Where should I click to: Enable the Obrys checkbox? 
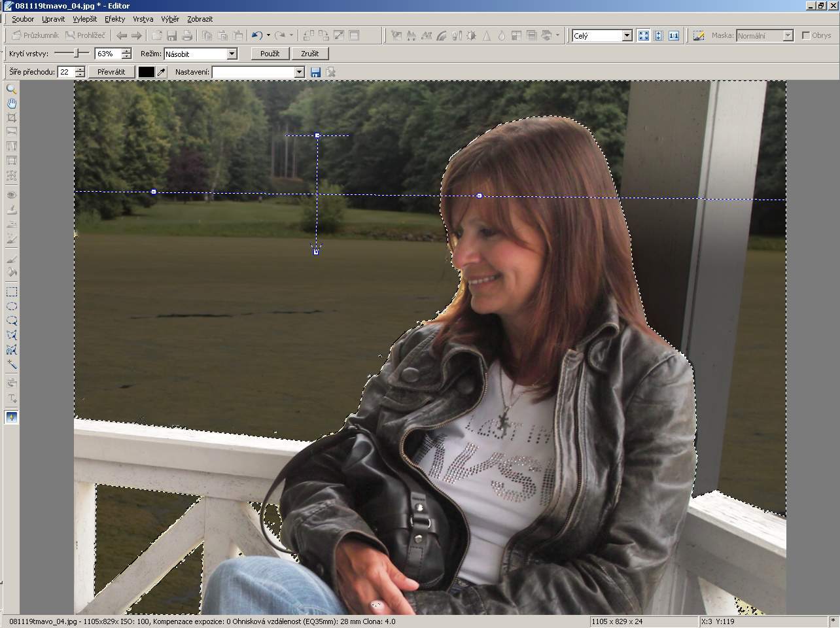click(x=806, y=35)
